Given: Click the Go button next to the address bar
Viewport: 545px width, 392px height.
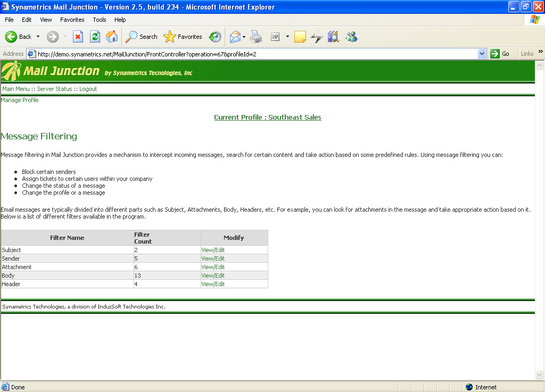Looking at the screenshot, I should coord(500,54).
